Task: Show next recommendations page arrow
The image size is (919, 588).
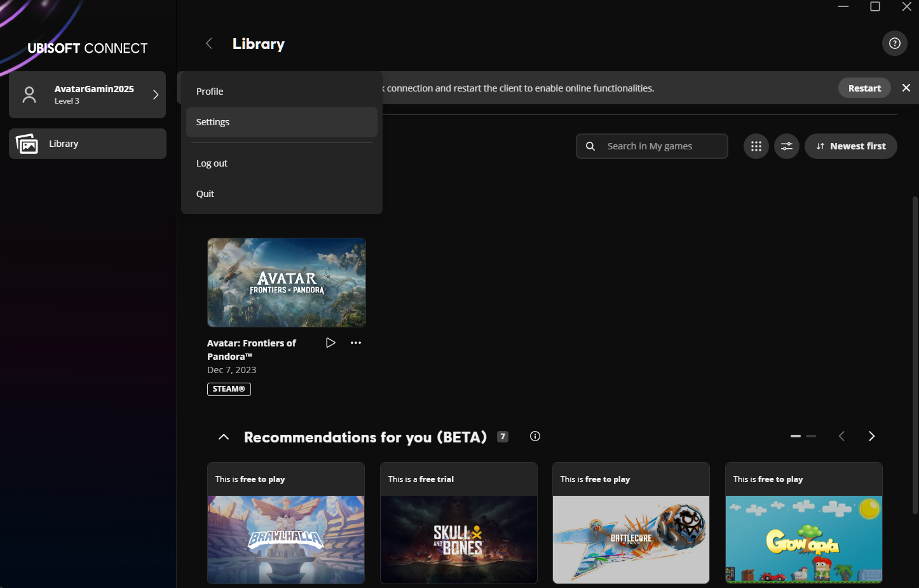Action: click(871, 436)
